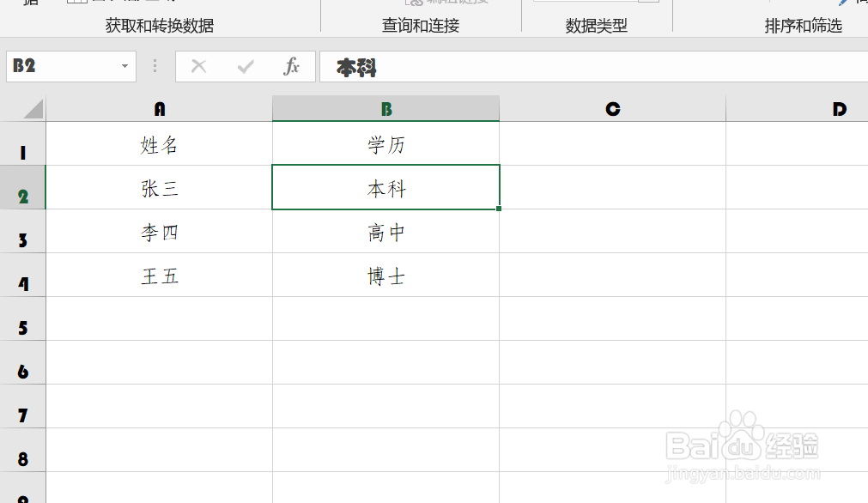The width and height of the screenshot is (868, 503).
Task: Click the table icon next to 获取数据
Action: tap(76, 3)
